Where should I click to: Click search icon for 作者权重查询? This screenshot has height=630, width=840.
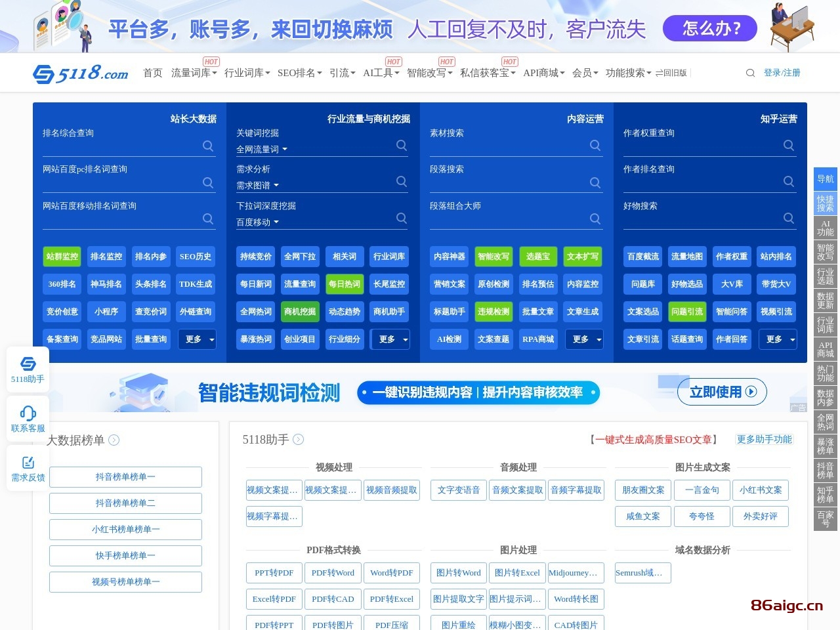[x=789, y=145]
